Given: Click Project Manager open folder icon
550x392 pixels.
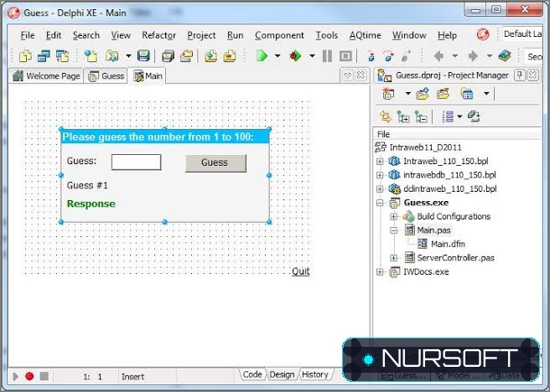Looking at the screenshot, I should pos(443,94).
